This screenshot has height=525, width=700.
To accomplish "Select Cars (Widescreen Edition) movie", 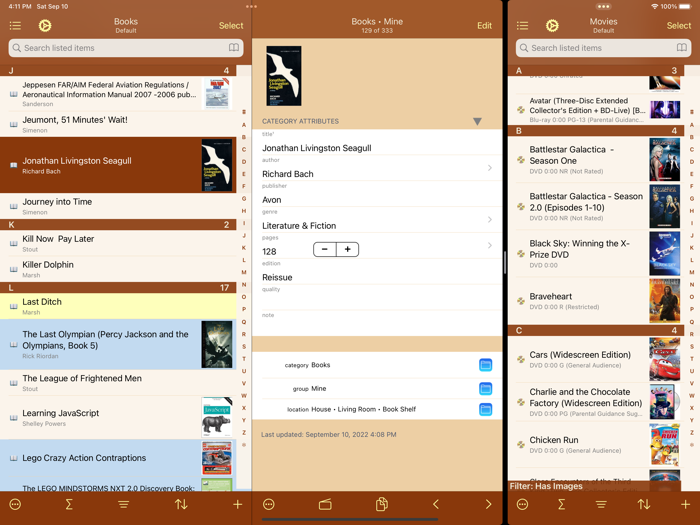I will click(x=597, y=359).
